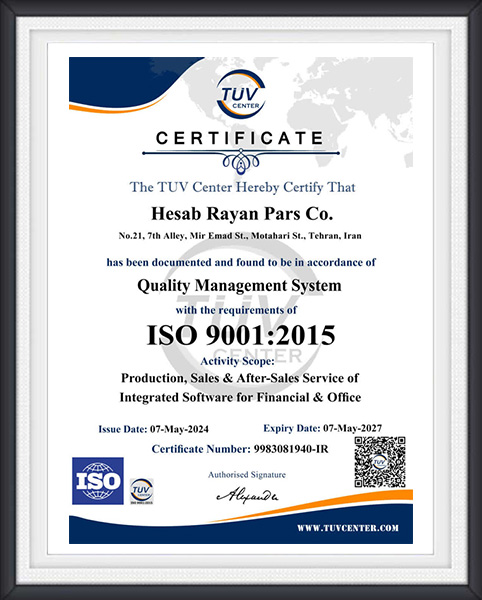Click the ISO 9001:2015 standard title
Image resolution: width=482 pixels, height=600 pixels.
tap(241, 335)
